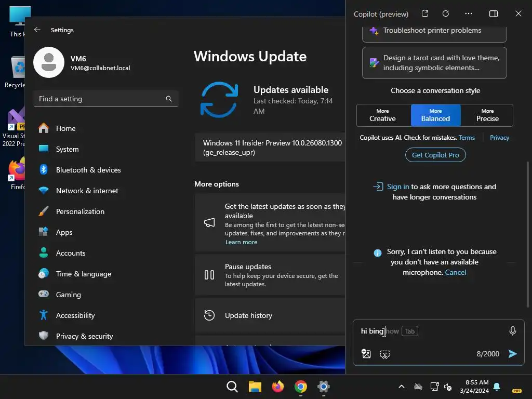
Task: Click the Sign in link in Copilot
Action: tap(398, 187)
